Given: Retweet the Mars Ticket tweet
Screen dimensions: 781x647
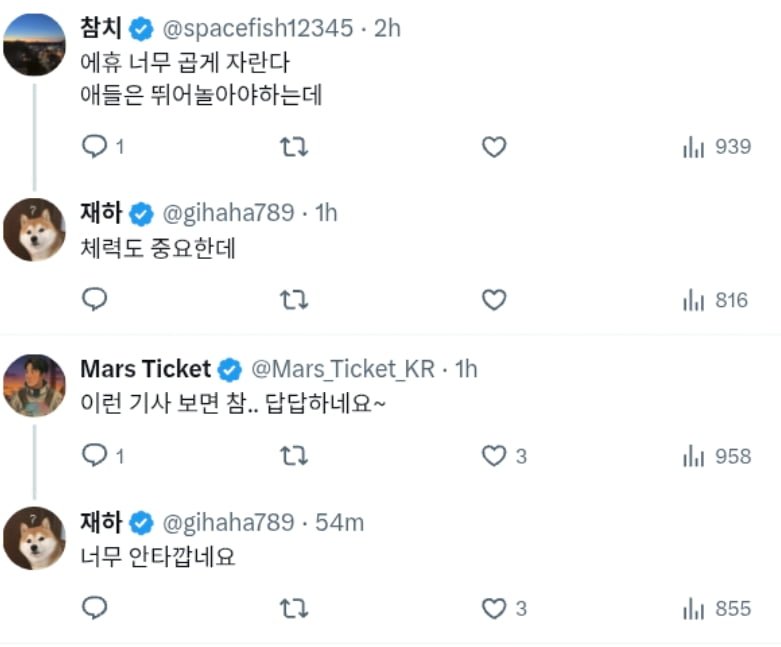Looking at the screenshot, I should tap(294, 456).
